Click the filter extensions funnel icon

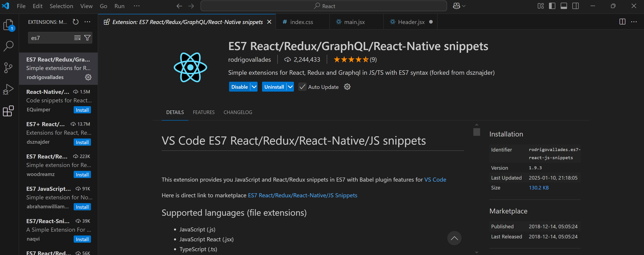point(87,38)
